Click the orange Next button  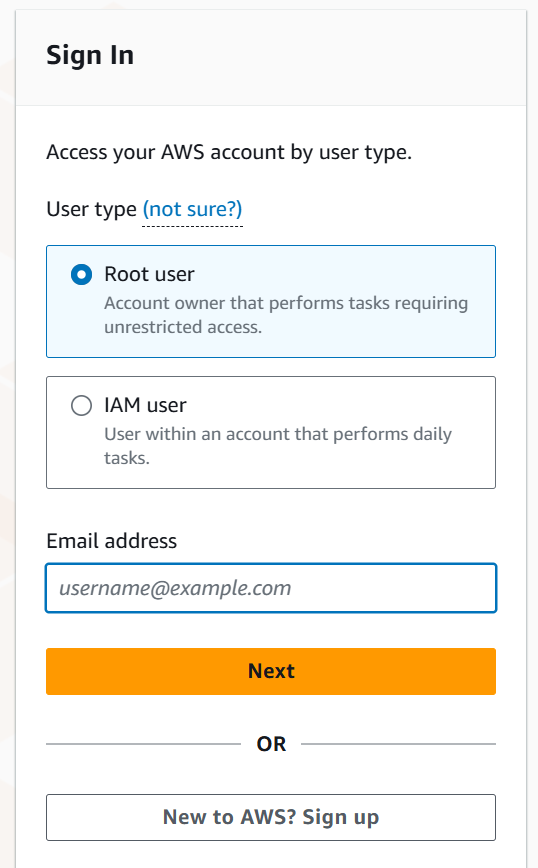click(x=271, y=671)
